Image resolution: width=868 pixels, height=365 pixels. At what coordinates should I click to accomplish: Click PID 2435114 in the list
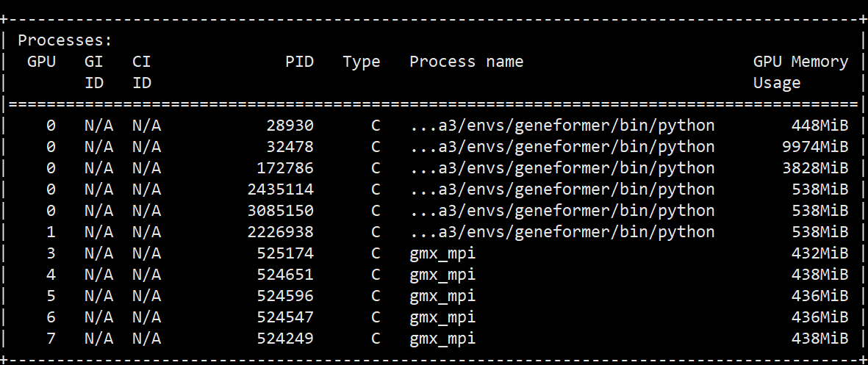click(280, 189)
